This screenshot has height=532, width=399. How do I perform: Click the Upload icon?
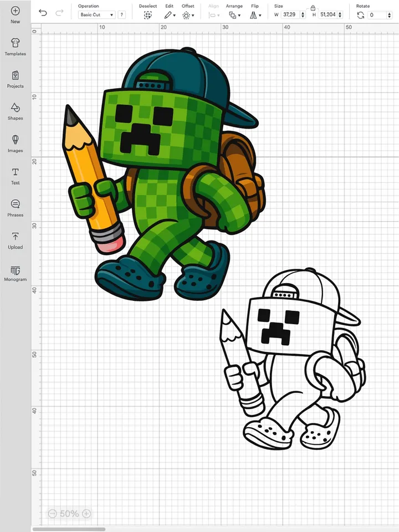coord(15,237)
